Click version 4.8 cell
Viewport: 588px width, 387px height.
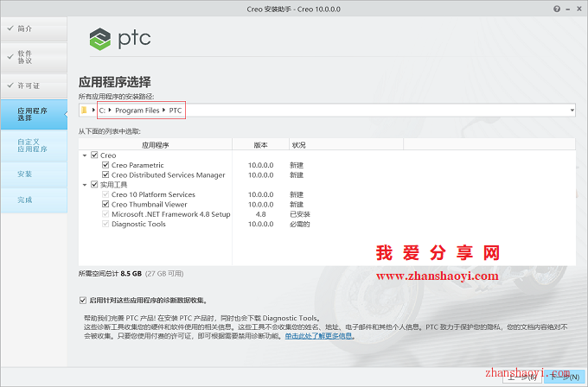click(260, 214)
